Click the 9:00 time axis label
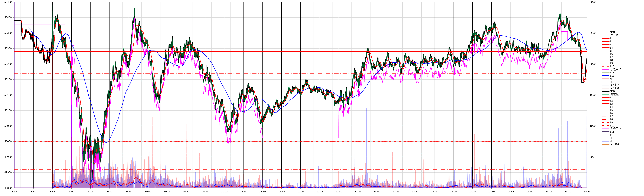Screen dimensions: 644x196 click(71, 192)
